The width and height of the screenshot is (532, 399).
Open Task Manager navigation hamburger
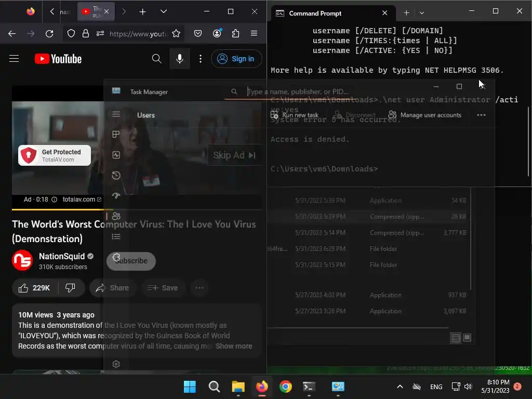(x=116, y=114)
